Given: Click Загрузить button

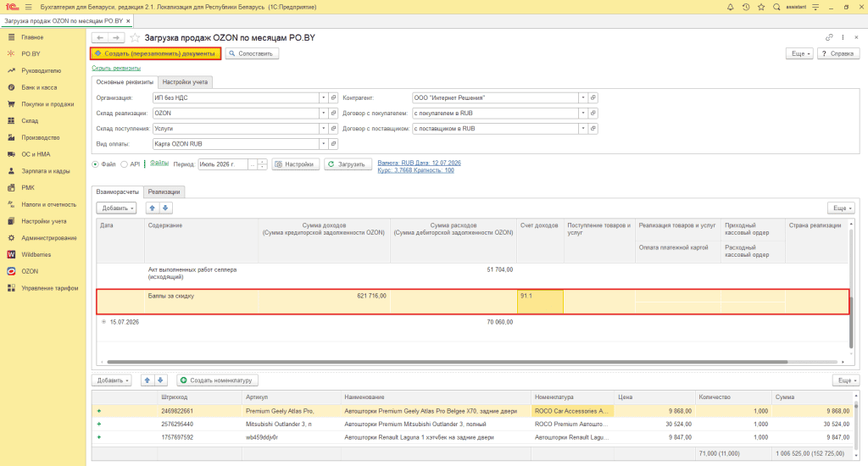Looking at the screenshot, I should [347, 164].
